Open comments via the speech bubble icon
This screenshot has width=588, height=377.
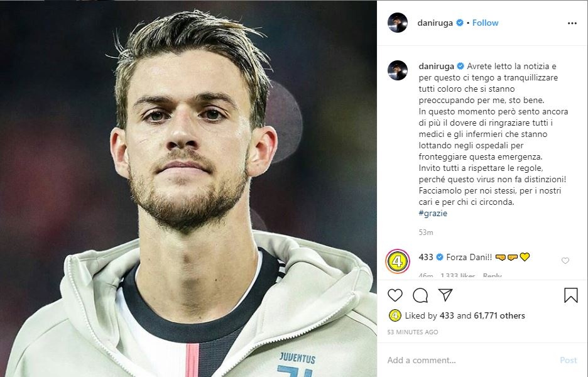[x=420, y=295]
